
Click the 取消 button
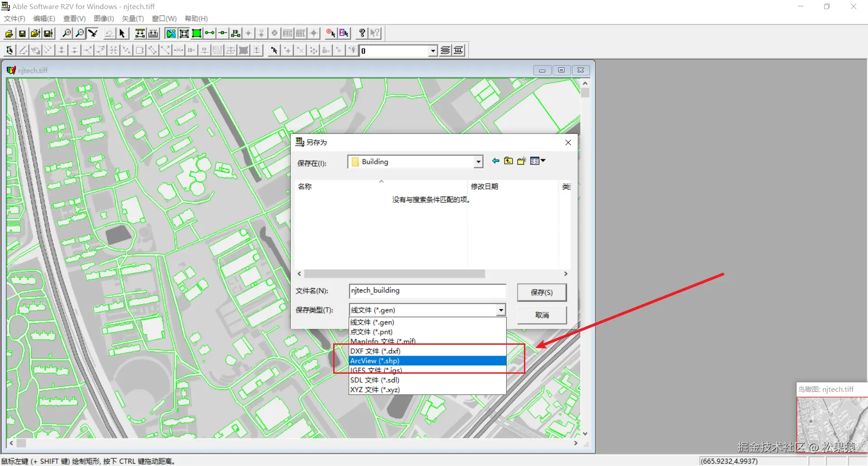[542, 315]
